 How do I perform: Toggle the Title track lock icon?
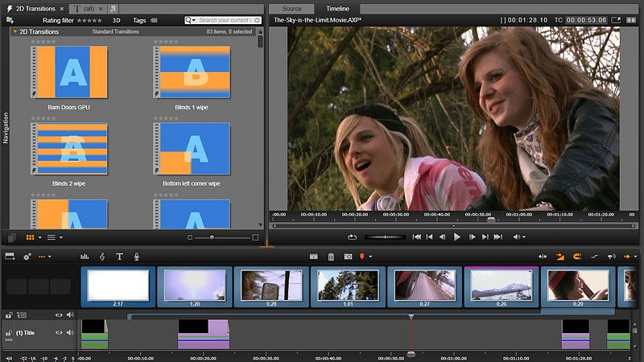pos(9,332)
